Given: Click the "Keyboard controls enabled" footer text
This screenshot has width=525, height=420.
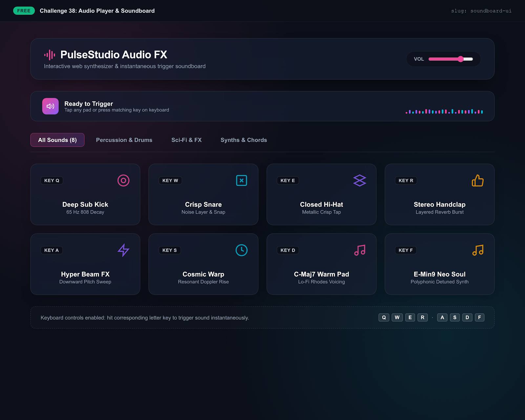Looking at the screenshot, I should point(145,318).
